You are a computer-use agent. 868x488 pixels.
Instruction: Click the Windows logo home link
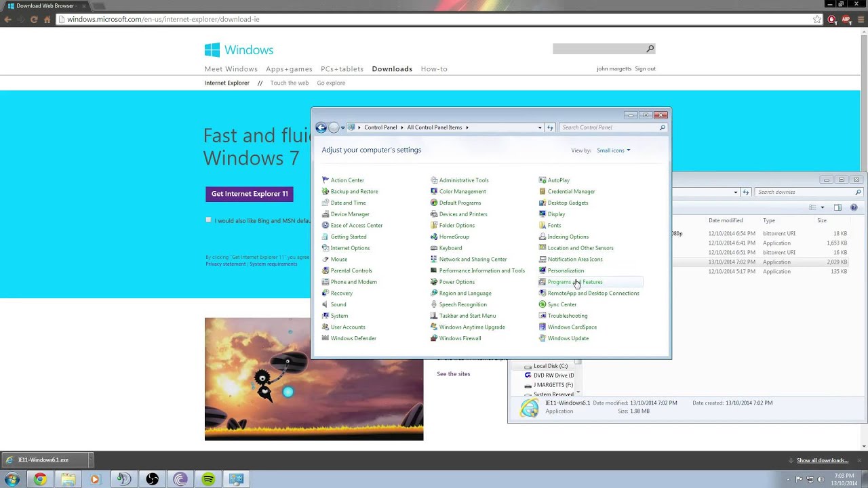pos(239,50)
